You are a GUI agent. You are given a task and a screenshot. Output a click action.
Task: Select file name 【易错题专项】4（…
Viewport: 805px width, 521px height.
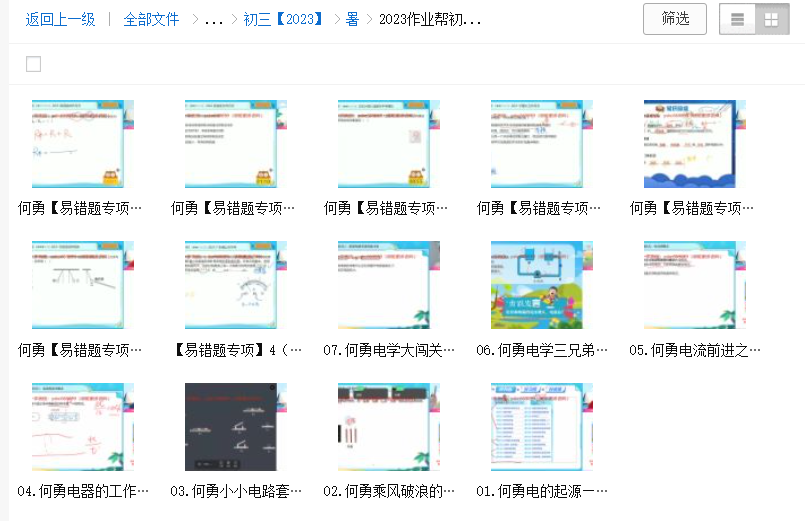[237, 350]
